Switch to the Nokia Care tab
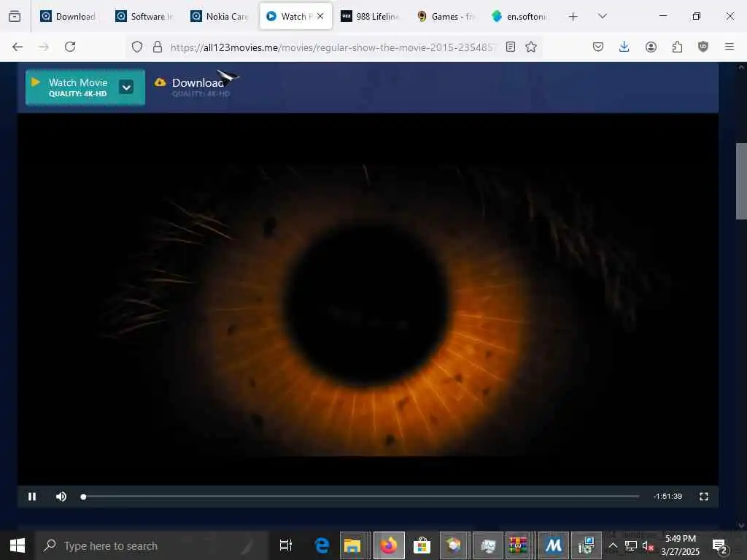 pos(220,16)
